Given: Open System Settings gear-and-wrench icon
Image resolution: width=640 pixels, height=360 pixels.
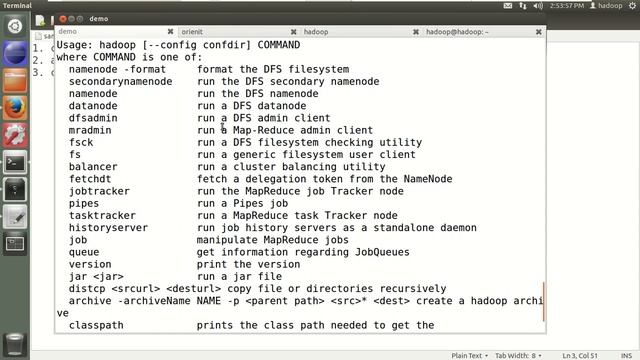Looking at the screenshot, I should pos(15,135).
